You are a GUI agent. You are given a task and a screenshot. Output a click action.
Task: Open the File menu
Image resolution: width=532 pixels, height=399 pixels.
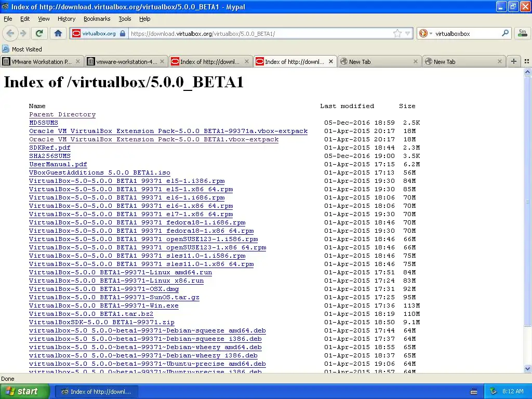click(x=8, y=19)
